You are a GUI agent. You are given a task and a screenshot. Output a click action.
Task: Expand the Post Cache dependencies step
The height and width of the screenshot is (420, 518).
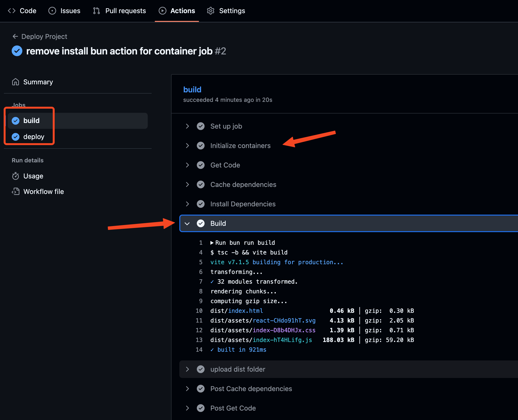(x=187, y=389)
